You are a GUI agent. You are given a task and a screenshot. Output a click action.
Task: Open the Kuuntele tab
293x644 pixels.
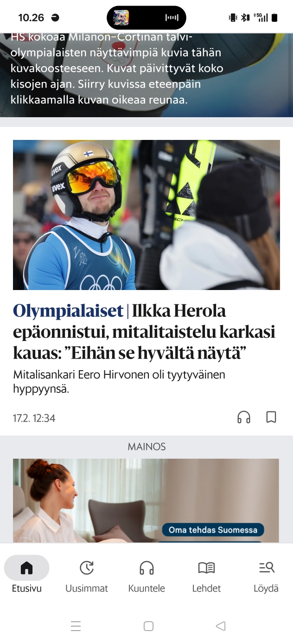click(x=146, y=575)
